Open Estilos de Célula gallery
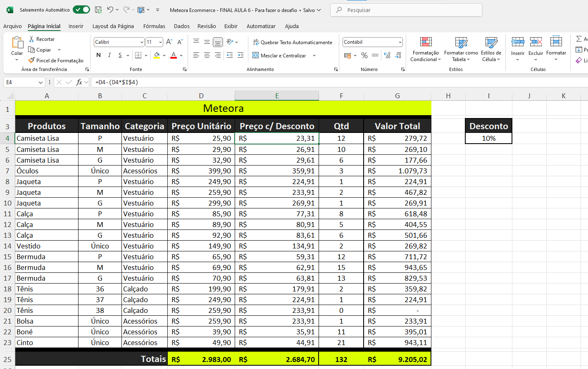Viewport: 588px width, 369px height. coord(491,49)
